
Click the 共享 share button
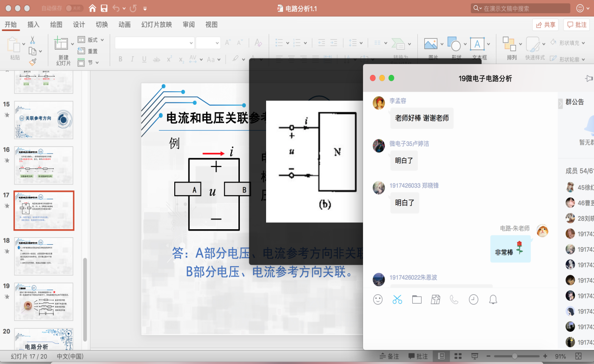coord(545,25)
